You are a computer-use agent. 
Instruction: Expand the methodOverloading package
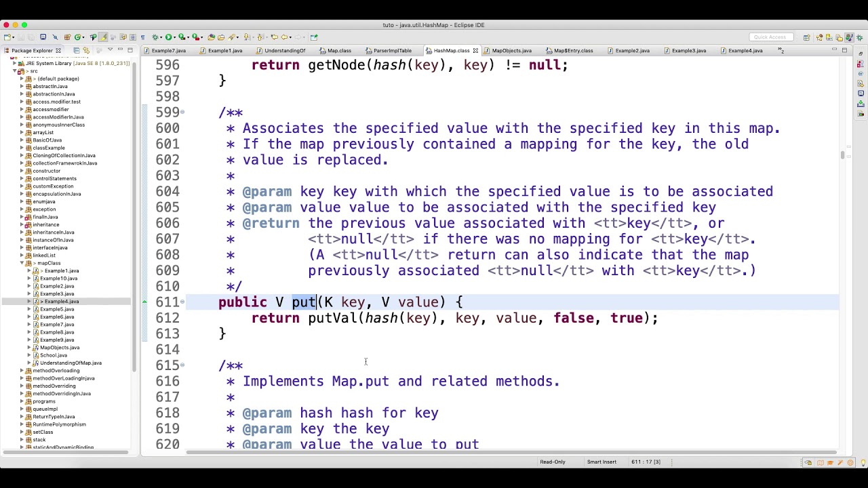(x=22, y=371)
